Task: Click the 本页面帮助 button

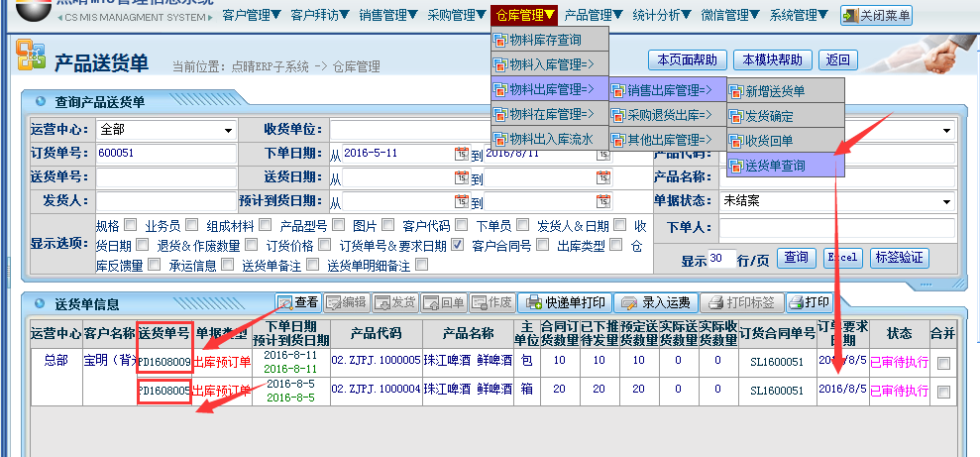Action: point(688,59)
